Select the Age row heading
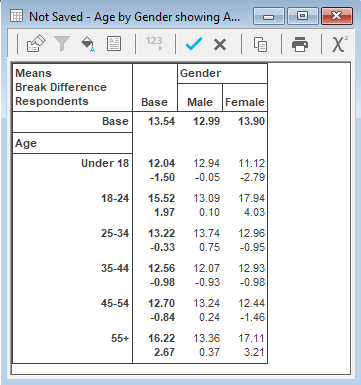361x385 pixels. (26, 143)
